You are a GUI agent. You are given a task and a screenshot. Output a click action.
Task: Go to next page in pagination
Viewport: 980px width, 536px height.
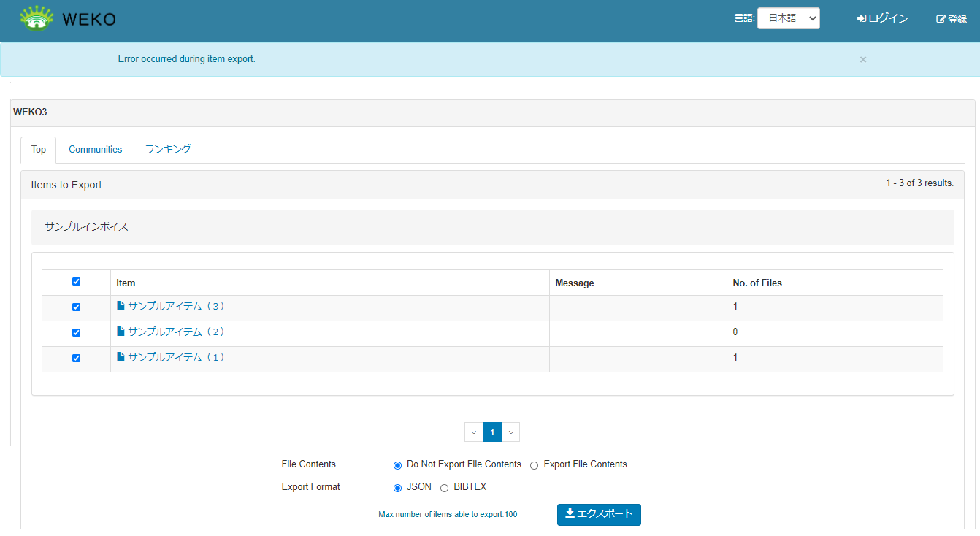(x=510, y=432)
